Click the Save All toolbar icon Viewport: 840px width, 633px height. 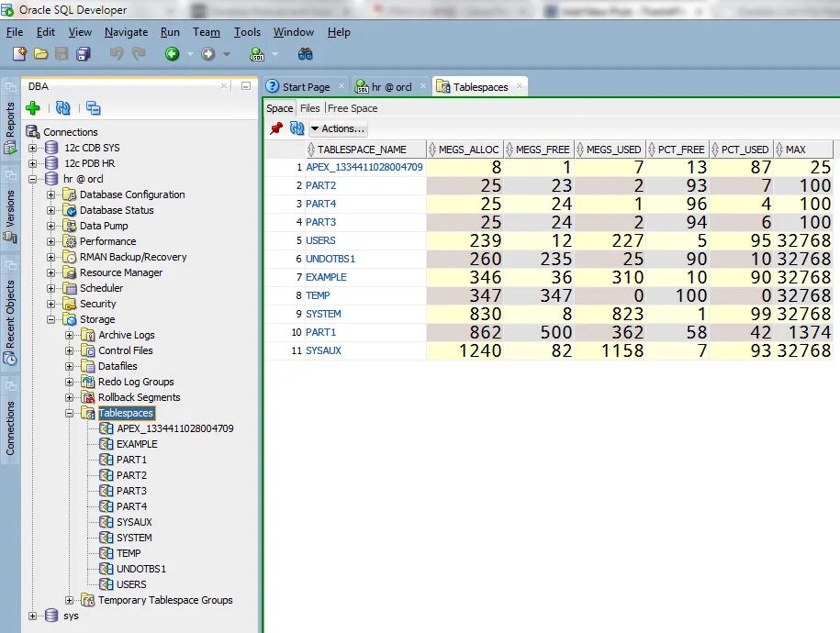(84, 53)
